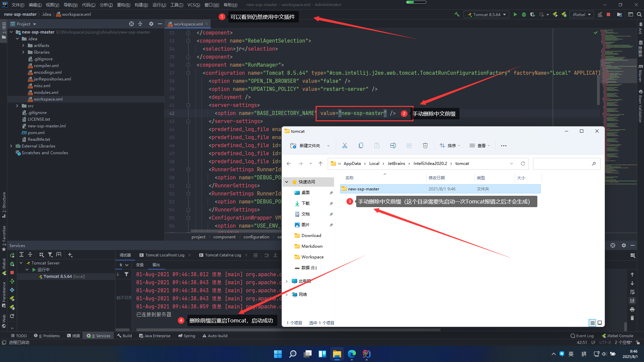Click the 新建文件夹 button in file explorer
This screenshot has width=644, height=362.
coord(308,145)
